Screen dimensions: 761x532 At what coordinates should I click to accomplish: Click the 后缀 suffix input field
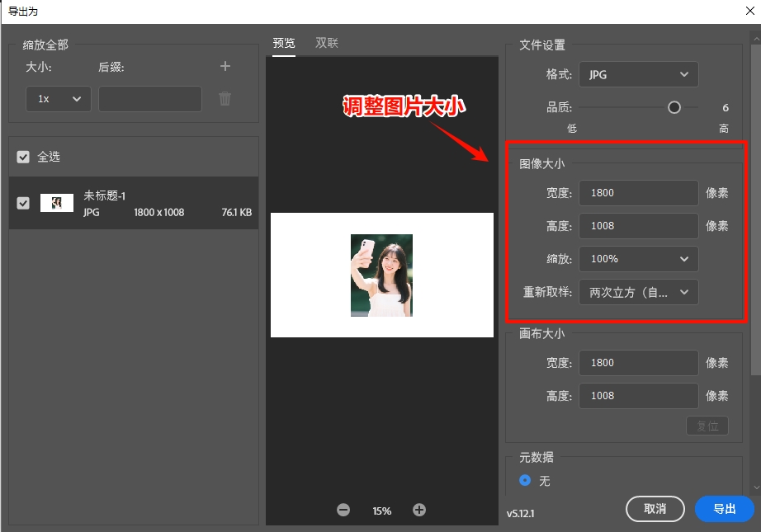click(149, 98)
